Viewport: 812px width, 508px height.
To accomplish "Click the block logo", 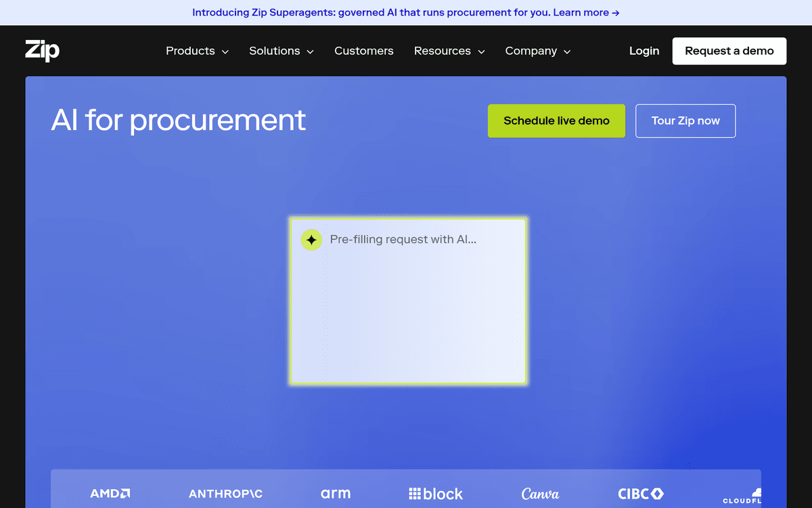I will click(x=436, y=494).
